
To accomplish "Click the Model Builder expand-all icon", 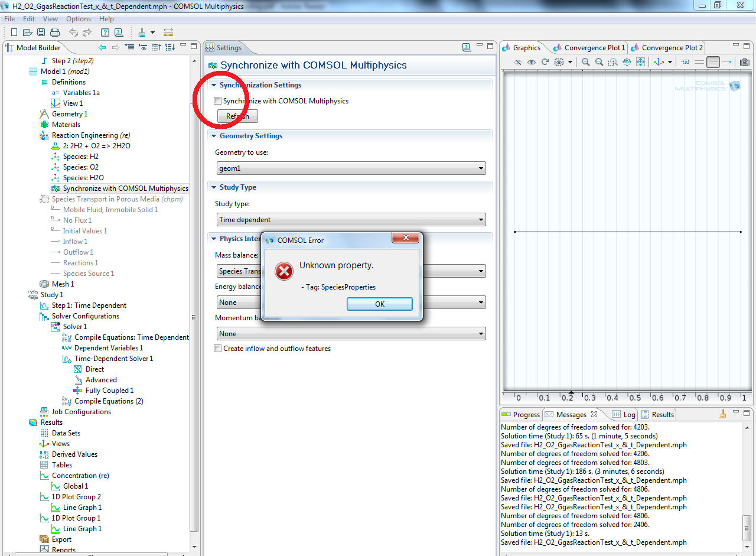I will (x=170, y=47).
